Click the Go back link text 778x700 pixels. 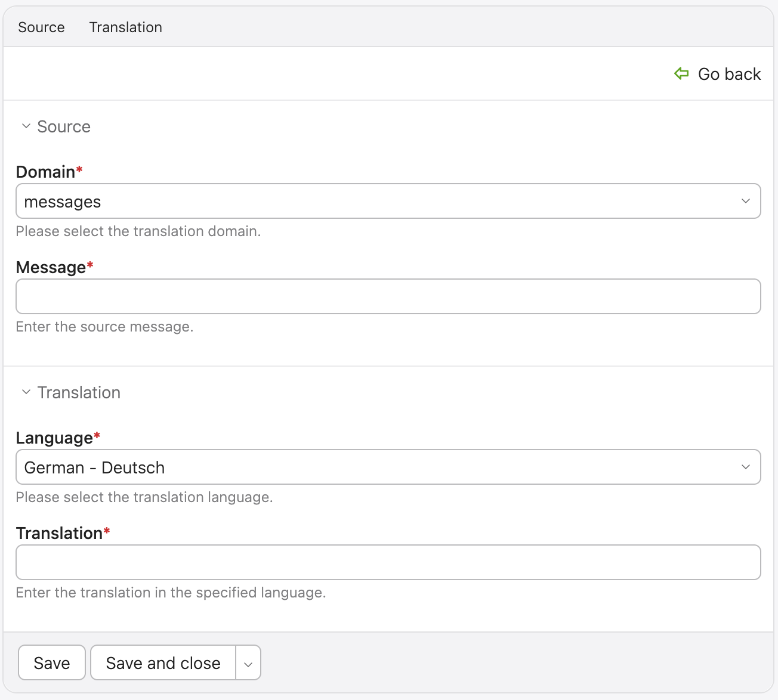tap(729, 74)
